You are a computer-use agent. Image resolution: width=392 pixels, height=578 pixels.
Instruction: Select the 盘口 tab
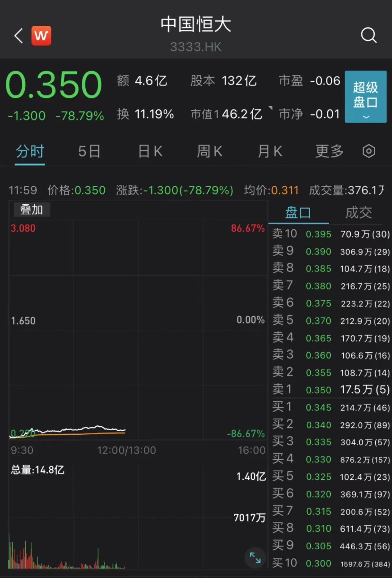(298, 213)
